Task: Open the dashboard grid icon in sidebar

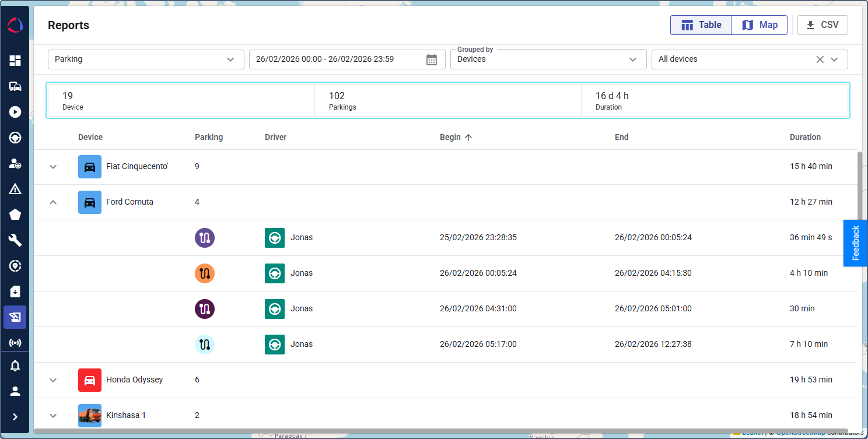Action: click(15, 61)
